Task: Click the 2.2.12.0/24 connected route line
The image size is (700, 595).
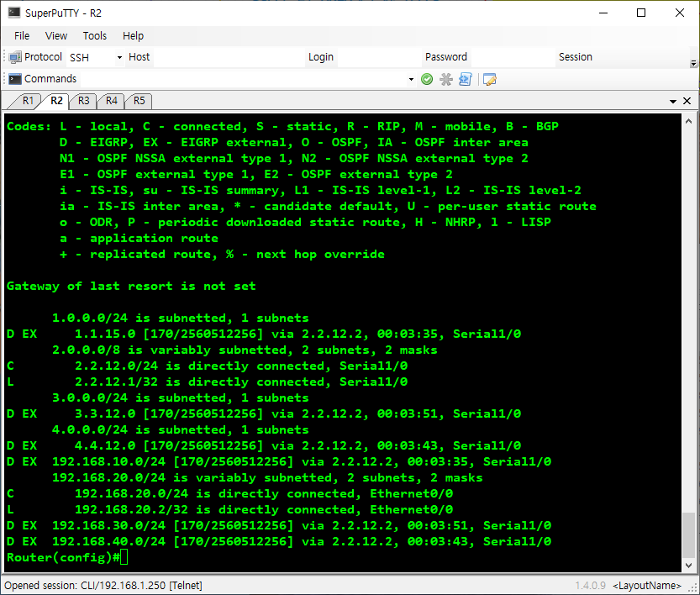Action: [x=207, y=366]
